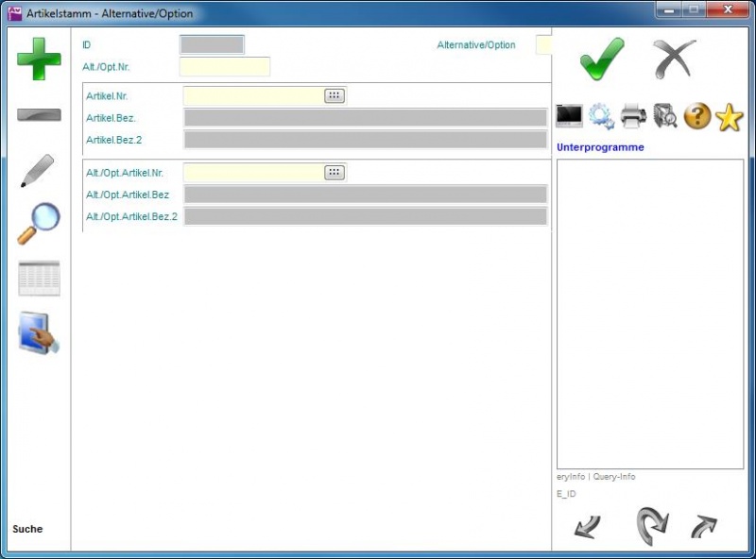Confirm with the green checkmark icon

point(602,59)
